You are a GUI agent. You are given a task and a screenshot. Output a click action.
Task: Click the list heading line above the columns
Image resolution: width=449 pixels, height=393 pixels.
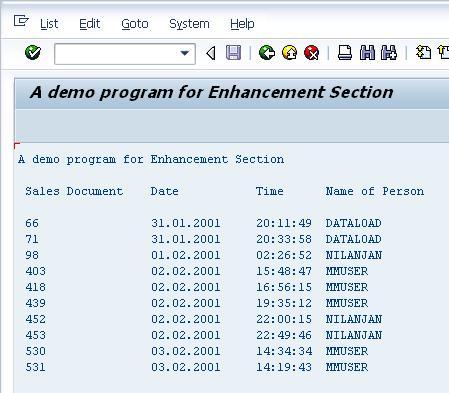[x=151, y=159]
